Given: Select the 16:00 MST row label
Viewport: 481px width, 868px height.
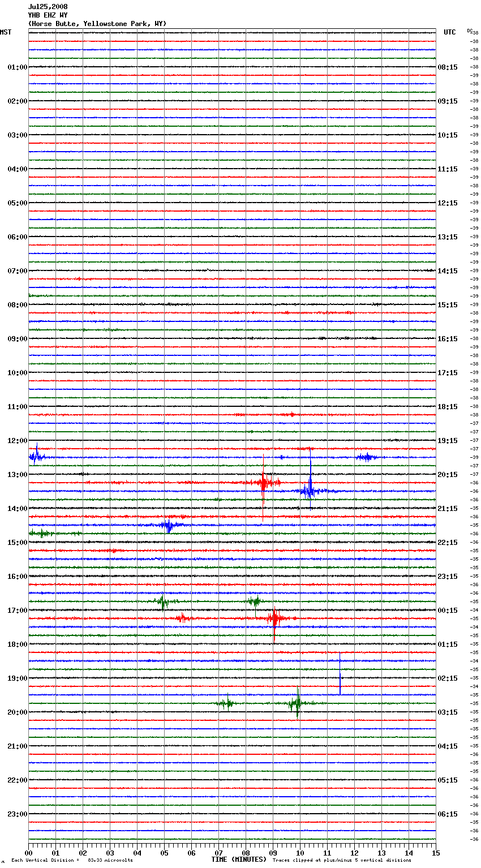Looking at the screenshot, I should pyautogui.click(x=18, y=577).
